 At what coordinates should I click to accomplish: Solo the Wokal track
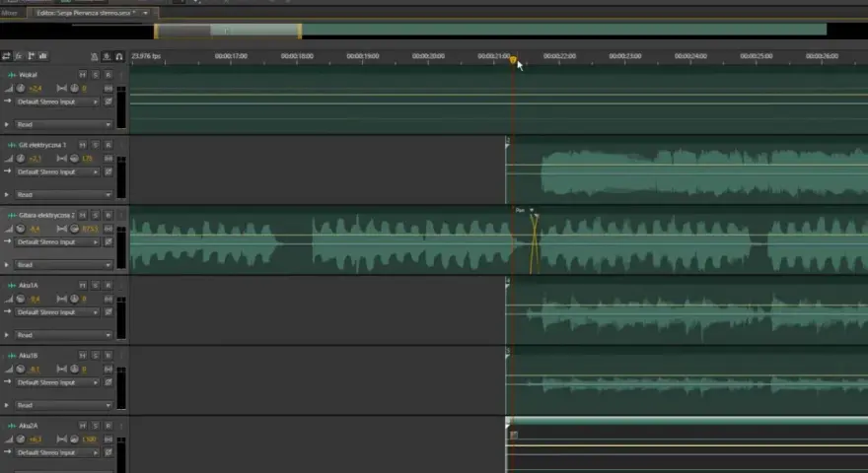(96, 75)
